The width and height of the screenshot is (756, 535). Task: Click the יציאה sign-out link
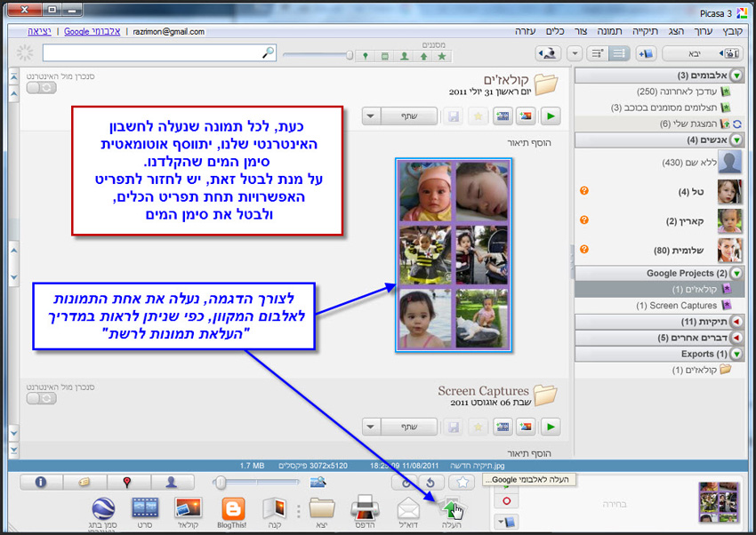(39, 31)
